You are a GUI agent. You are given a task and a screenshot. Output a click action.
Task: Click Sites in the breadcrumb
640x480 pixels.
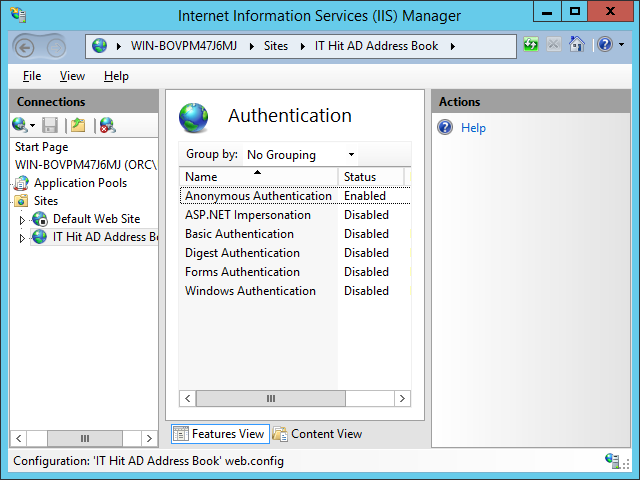pos(276,46)
